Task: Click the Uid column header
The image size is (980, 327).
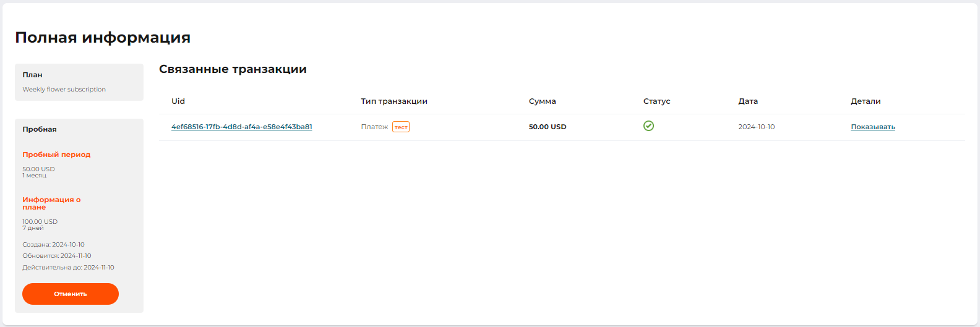Action: pyautogui.click(x=178, y=101)
